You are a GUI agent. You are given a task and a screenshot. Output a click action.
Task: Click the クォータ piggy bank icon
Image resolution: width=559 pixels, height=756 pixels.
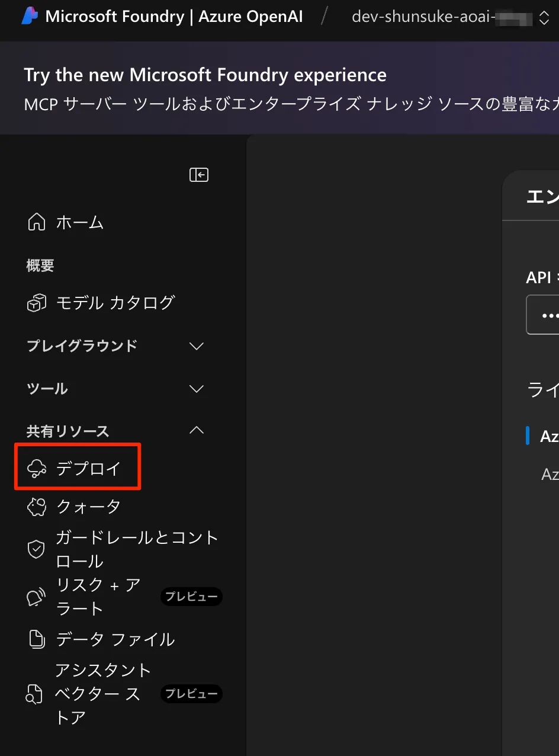(x=37, y=507)
